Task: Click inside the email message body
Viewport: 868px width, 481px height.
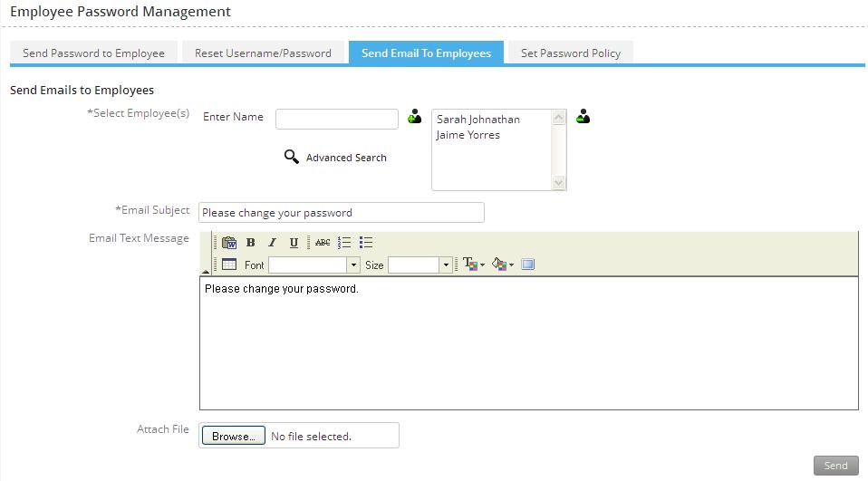Action: pos(528,343)
